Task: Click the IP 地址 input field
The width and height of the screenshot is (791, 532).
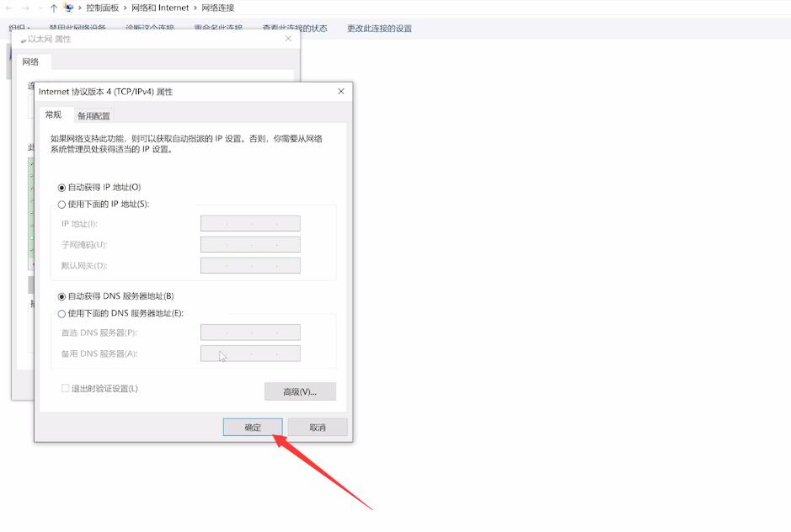Action: (x=250, y=223)
